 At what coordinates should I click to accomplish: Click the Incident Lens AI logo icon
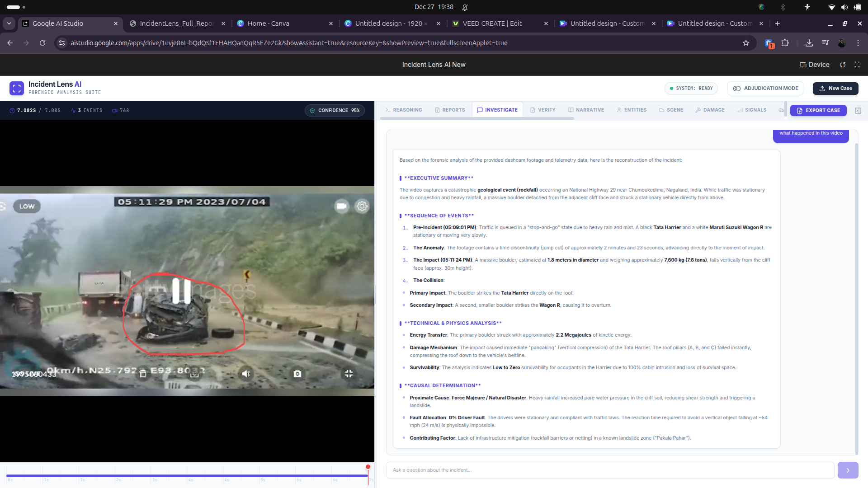tap(17, 88)
